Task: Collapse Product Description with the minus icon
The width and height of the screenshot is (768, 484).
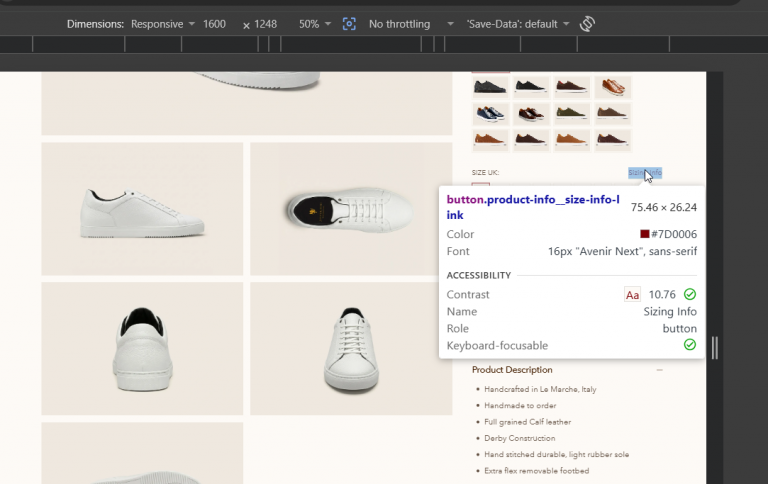Action: pos(660,370)
